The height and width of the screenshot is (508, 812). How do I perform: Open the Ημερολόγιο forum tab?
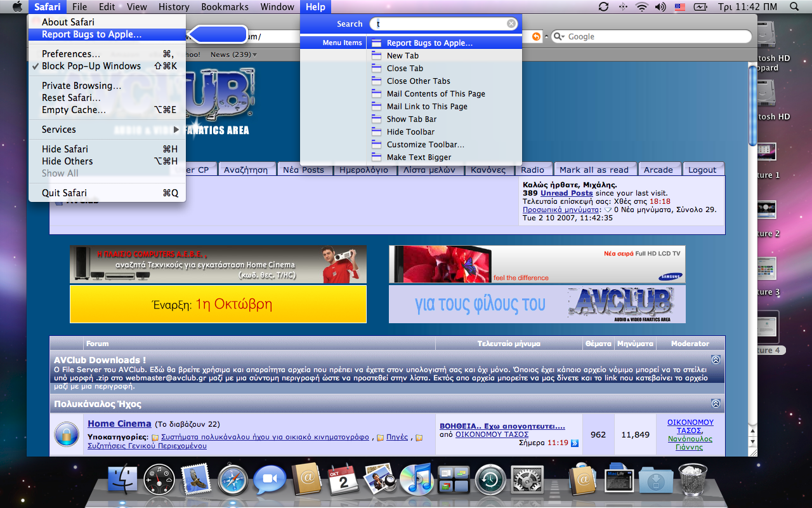pos(363,170)
